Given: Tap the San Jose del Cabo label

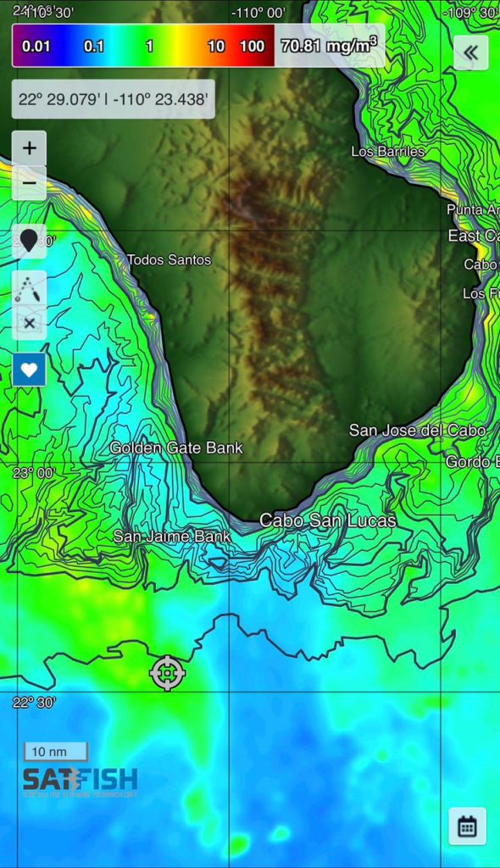Looking at the screenshot, I should point(418,430).
